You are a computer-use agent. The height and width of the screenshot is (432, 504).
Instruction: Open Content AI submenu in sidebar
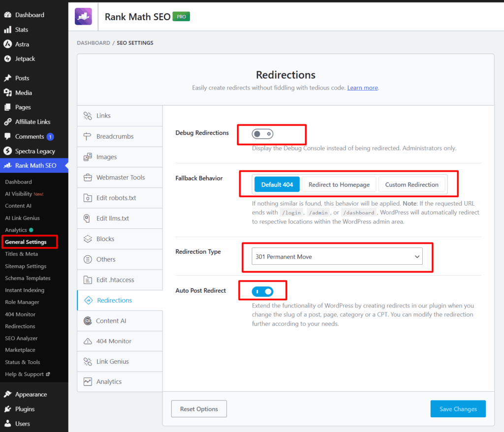coord(18,206)
